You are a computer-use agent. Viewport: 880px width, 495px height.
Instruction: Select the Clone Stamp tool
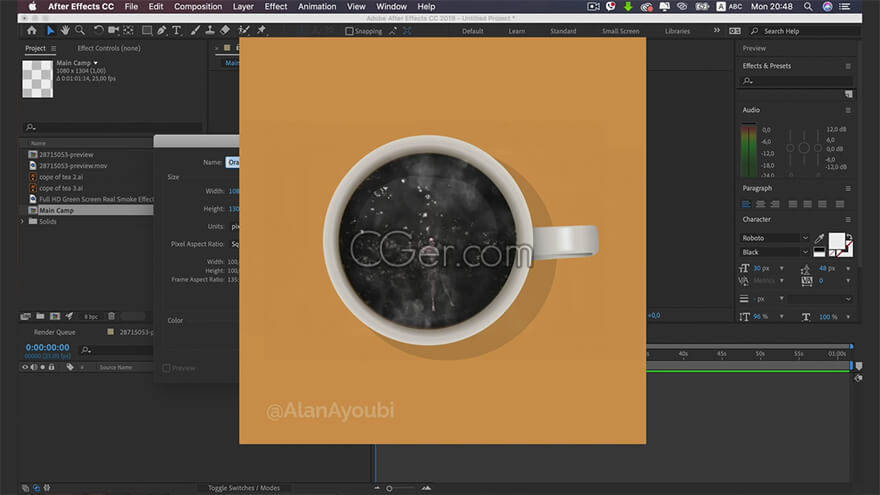pos(209,30)
